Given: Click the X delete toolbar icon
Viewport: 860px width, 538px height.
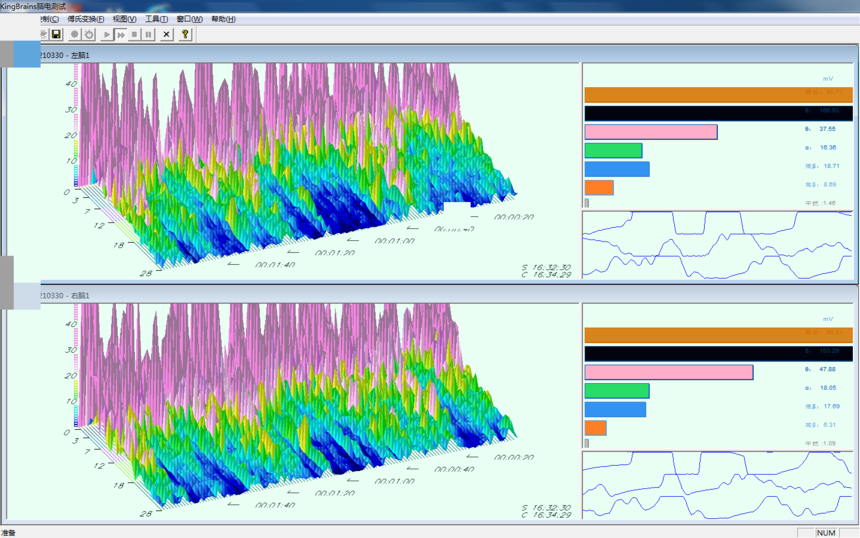Looking at the screenshot, I should (x=167, y=35).
